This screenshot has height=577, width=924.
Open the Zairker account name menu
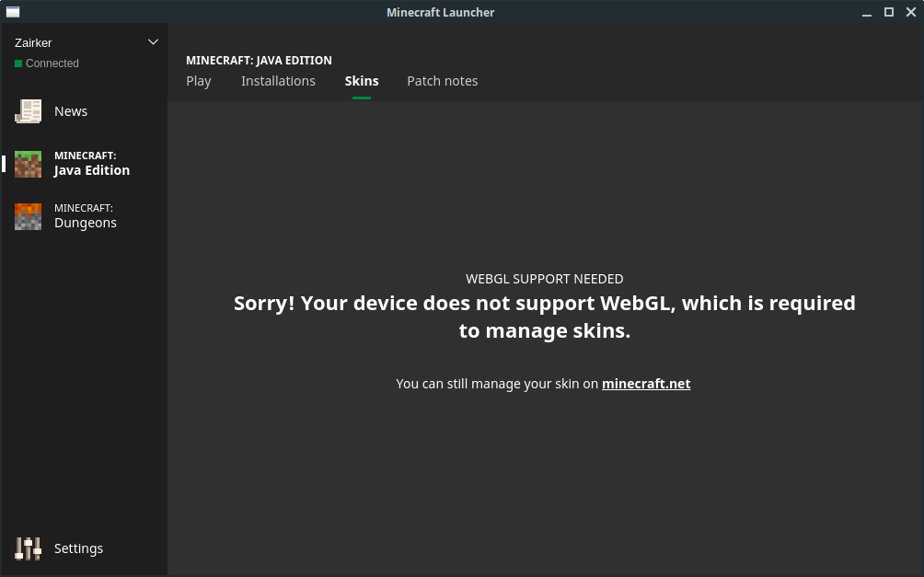tap(33, 43)
